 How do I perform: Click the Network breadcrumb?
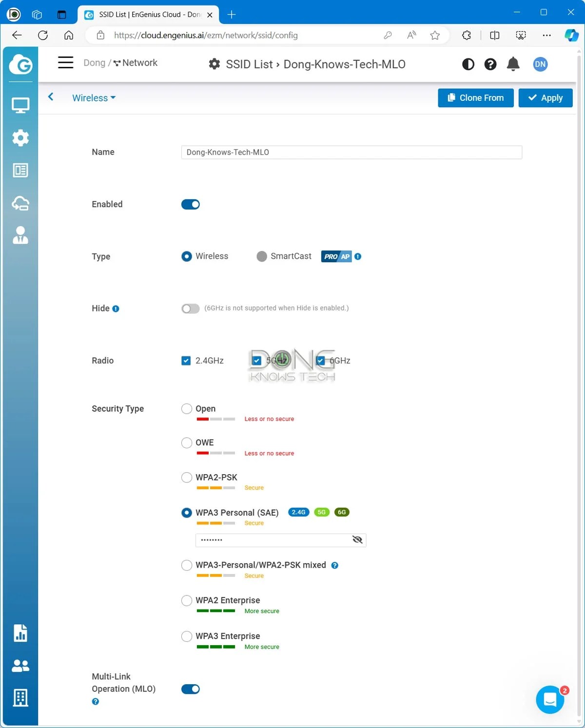point(136,63)
